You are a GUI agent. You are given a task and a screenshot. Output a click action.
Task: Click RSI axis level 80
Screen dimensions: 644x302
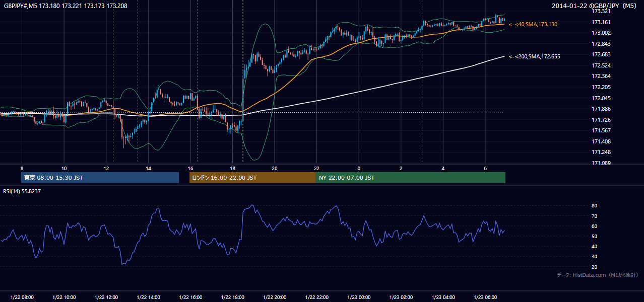point(594,206)
